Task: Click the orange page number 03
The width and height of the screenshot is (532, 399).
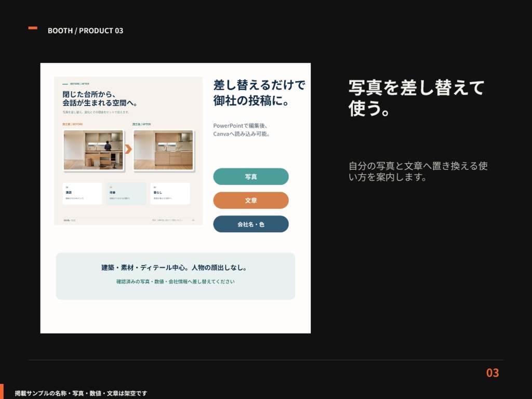Action: pos(493,373)
